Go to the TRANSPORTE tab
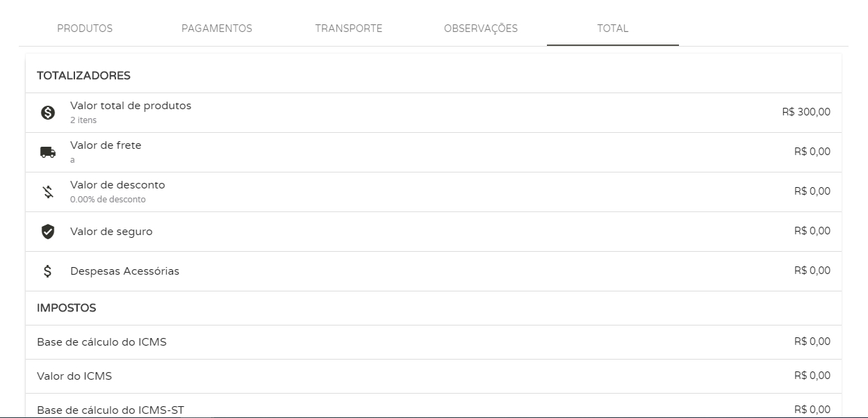Image resolution: width=868 pixels, height=418 pixels. (x=349, y=29)
